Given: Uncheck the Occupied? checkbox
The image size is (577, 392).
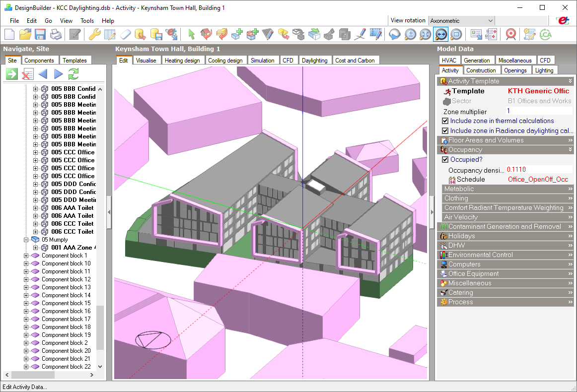Looking at the screenshot, I should coord(445,160).
